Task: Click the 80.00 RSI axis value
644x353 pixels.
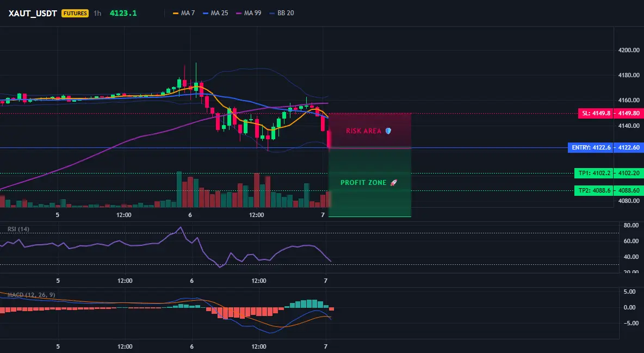Action: [631, 225]
